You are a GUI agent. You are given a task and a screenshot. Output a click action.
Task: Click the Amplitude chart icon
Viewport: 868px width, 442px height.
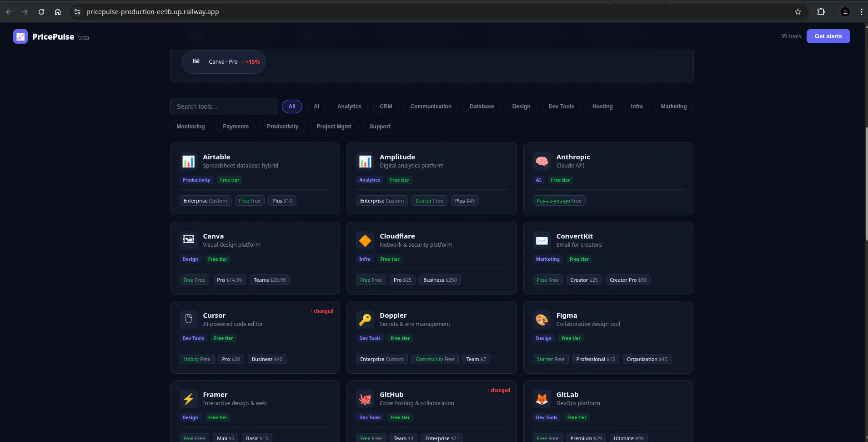pos(365,161)
